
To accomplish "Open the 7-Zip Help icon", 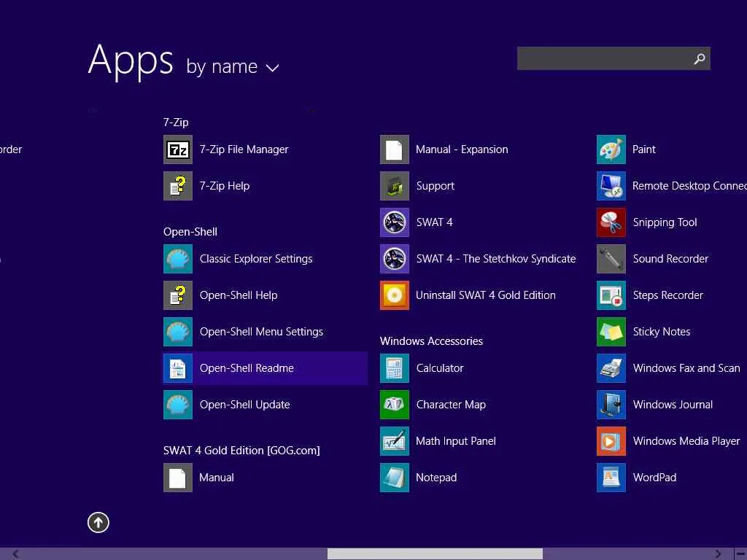I will [178, 186].
